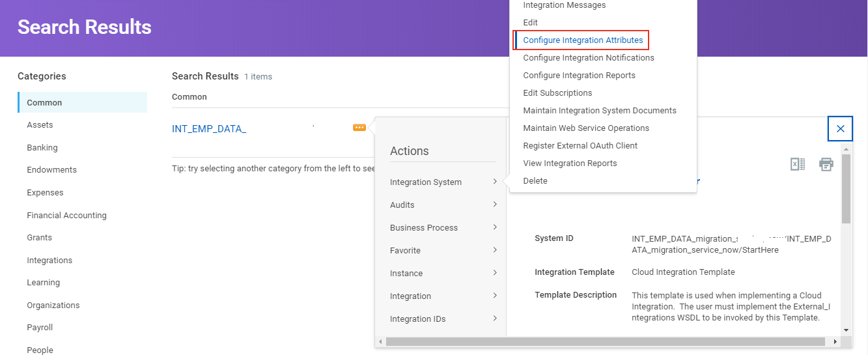Click the popup vertical scrollbar thumb
This screenshot has width=868, height=355.
click(x=846, y=189)
